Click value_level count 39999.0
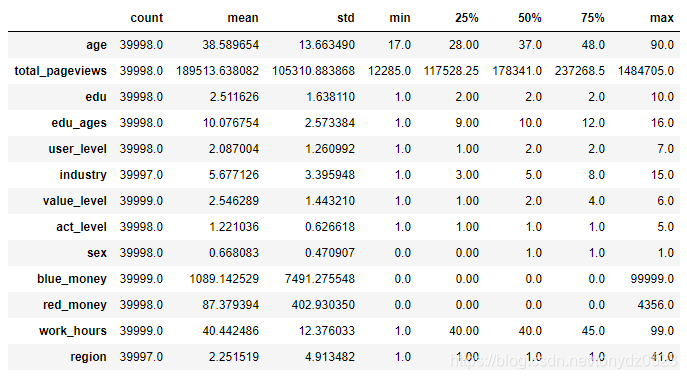Image resolution: width=687 pixels, height=379 pixels. click(x=141, y=201)
